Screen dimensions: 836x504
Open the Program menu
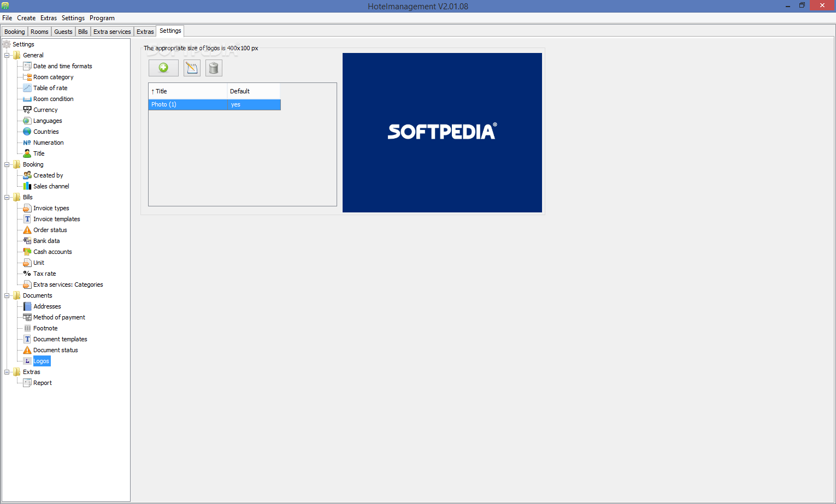[x=102, y=18]
